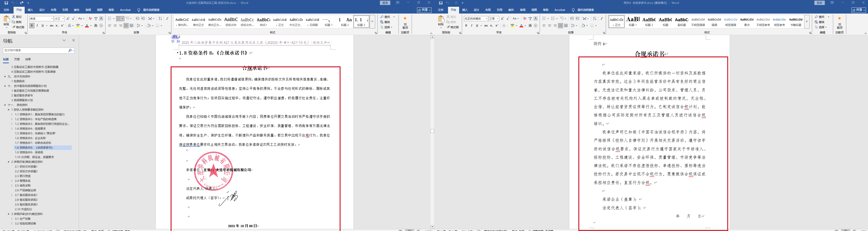
Task: Click Subscript icon in left Word window
Action: pos(57,26)
